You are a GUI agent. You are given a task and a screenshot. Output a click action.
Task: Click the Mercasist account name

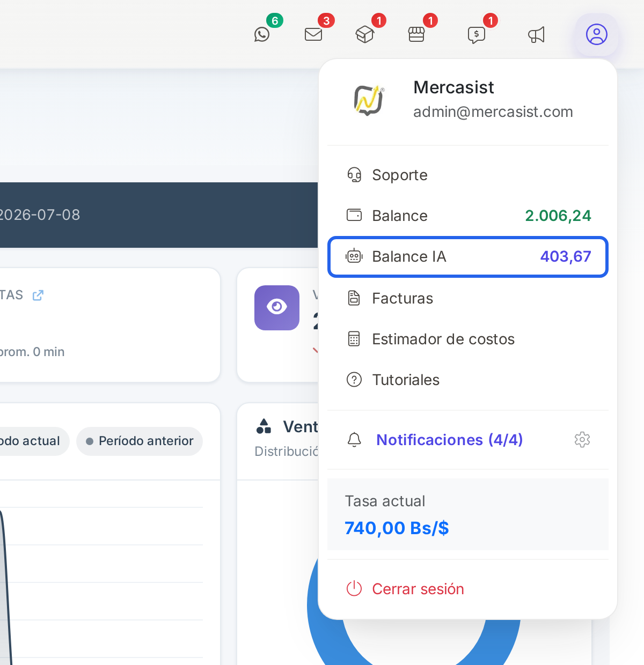453,87
